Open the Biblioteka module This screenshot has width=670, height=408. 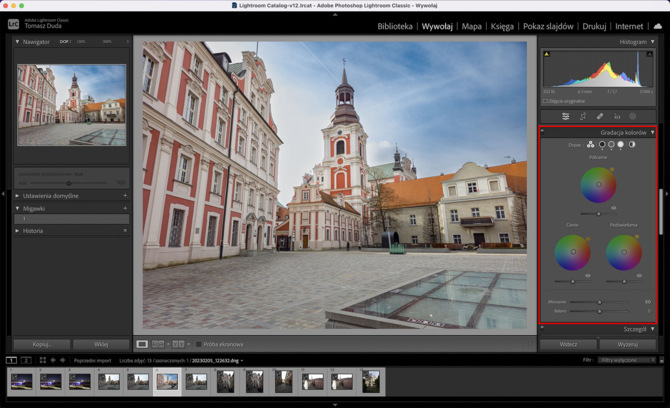click(x=395, y=26)
